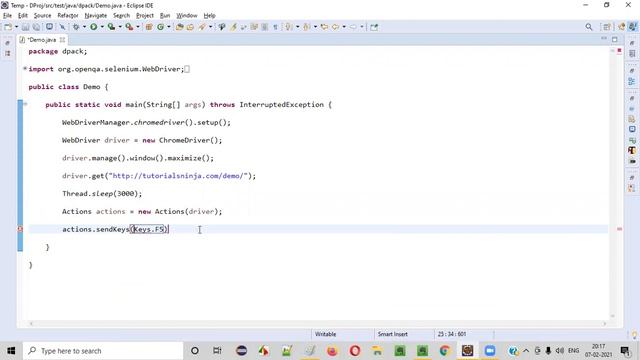Click the Writable status bar field
The height and width of the screenshot is (360, 640).
[x=325, y=334]
